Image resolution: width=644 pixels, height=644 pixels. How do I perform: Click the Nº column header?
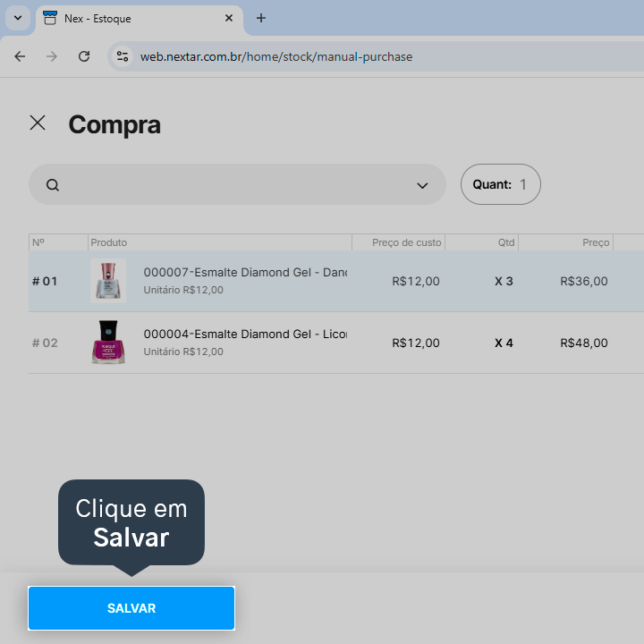pos(58,242)
